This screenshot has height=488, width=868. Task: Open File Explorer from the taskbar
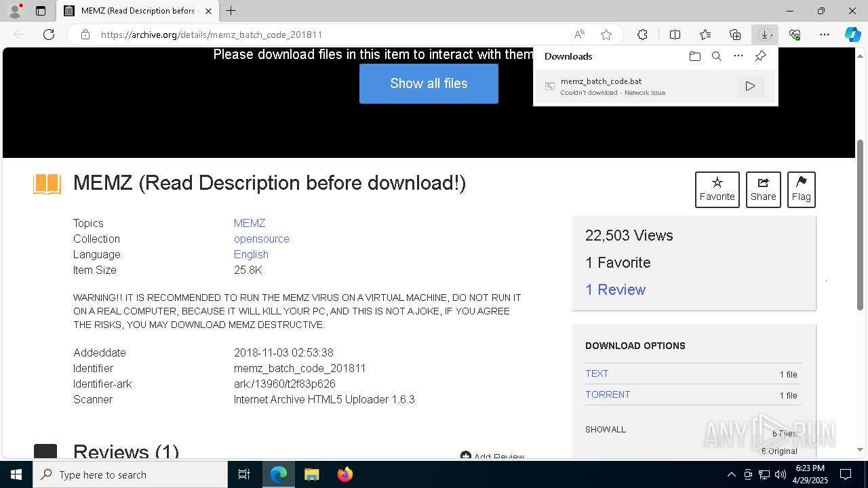pyautogui.click(x=311, y=474)
